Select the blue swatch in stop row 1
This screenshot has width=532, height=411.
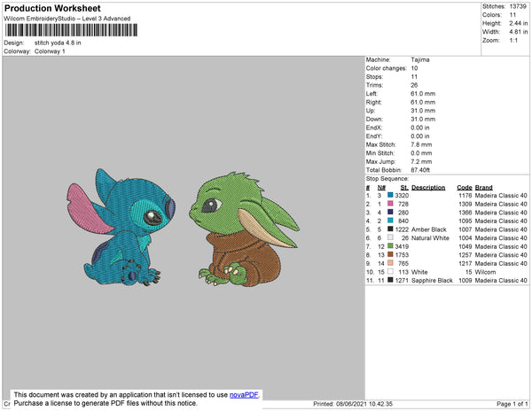390,195
